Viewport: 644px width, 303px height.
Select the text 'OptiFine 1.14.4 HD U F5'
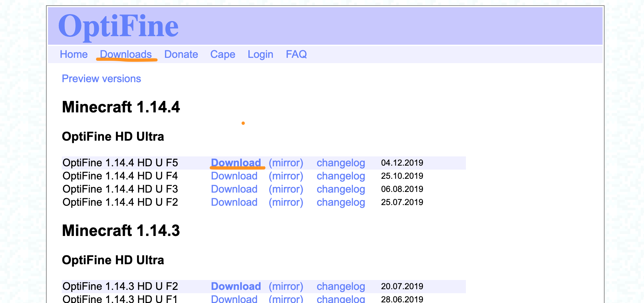pos(120,163)
